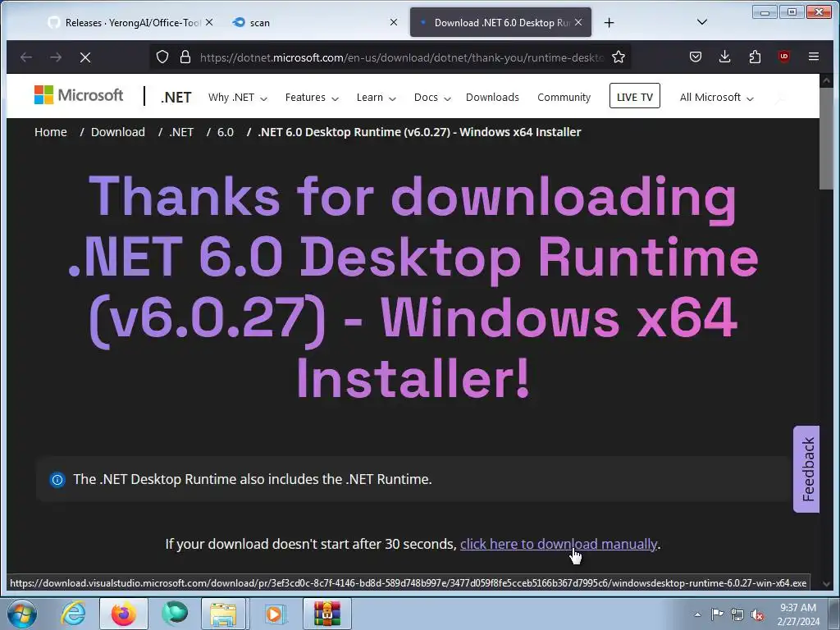This screenshot has height=630, width=840.
Task: Expand the Docs dropdown menu
Action: 432,98
